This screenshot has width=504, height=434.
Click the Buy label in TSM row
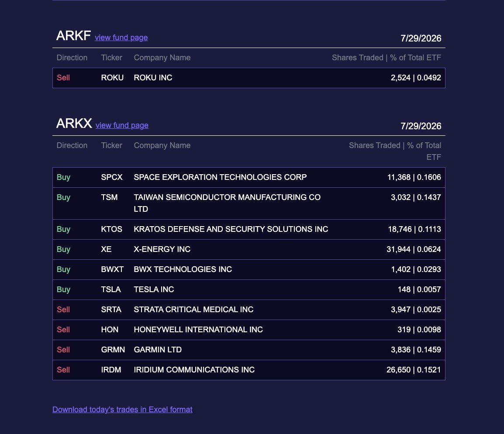(63, 197)
